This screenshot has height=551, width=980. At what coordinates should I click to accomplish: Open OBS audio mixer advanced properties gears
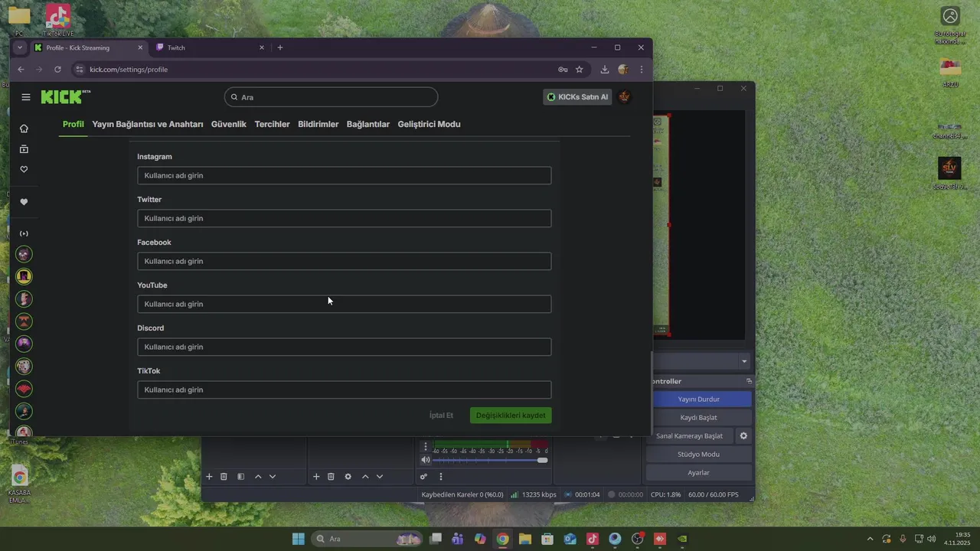(423, 477)
